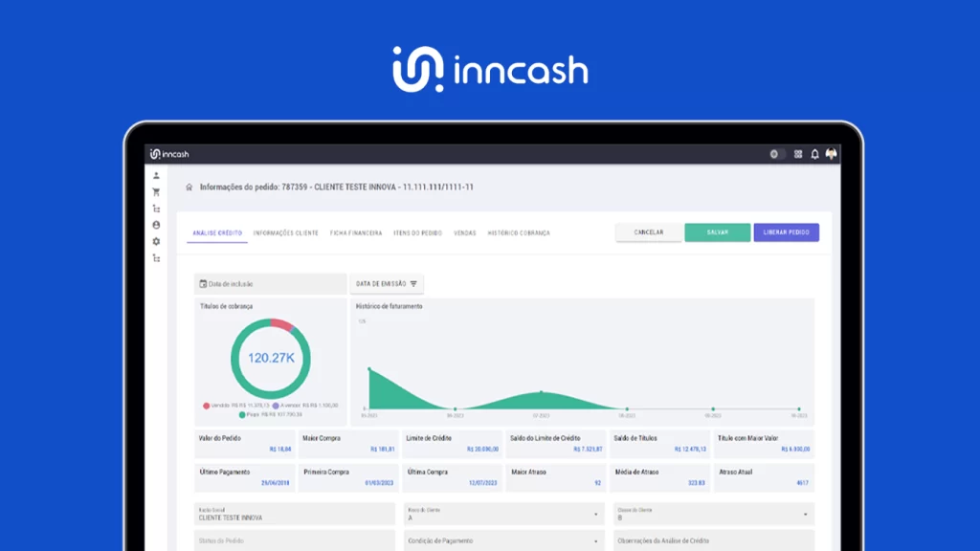Click the Limite de Crédito card

coord(452,444)
